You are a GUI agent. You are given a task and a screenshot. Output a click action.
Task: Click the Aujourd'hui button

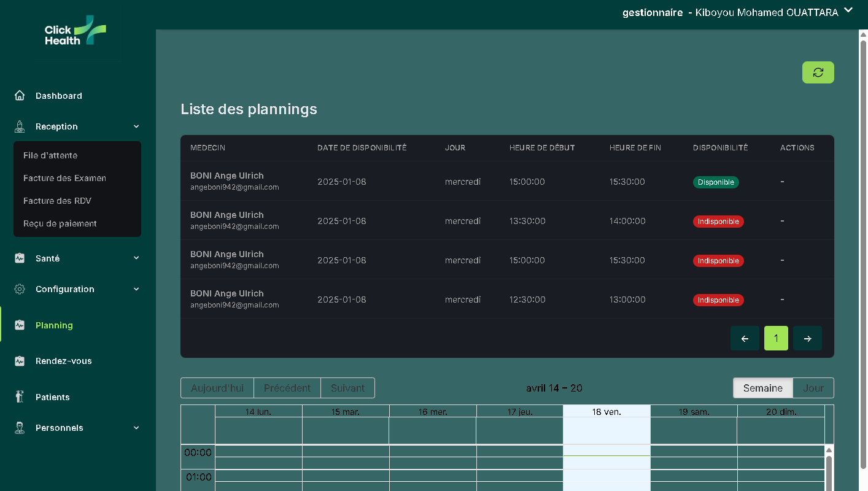(x=217, y=388)
